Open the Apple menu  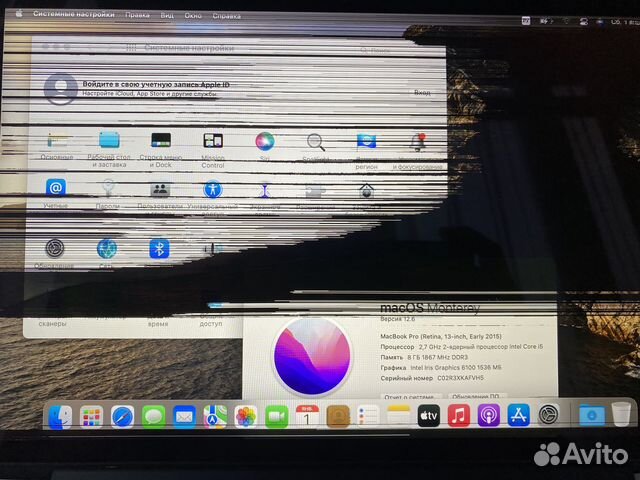[19, 14]
